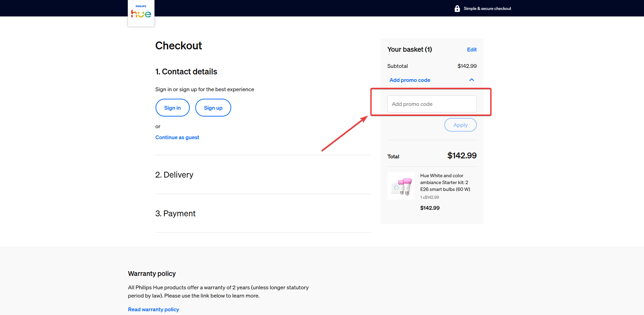This screenshot has width=644, height=315.
Task: Click the 1 x$142.99 quantity line
Action: [430, 197]
